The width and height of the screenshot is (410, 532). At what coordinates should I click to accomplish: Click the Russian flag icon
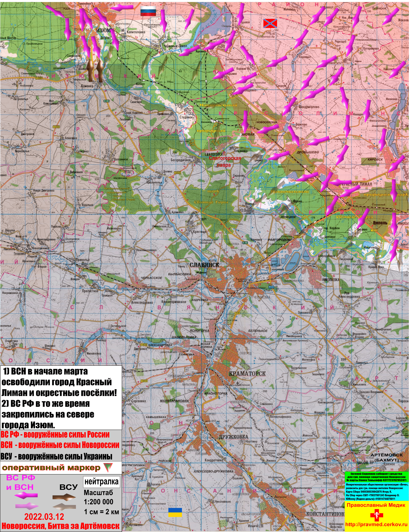(148, 11)
